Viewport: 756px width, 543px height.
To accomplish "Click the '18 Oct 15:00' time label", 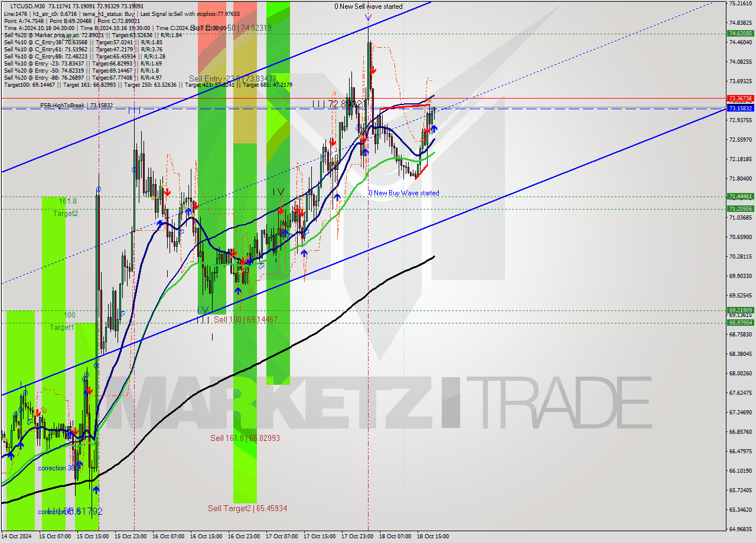I will [433, 537].
